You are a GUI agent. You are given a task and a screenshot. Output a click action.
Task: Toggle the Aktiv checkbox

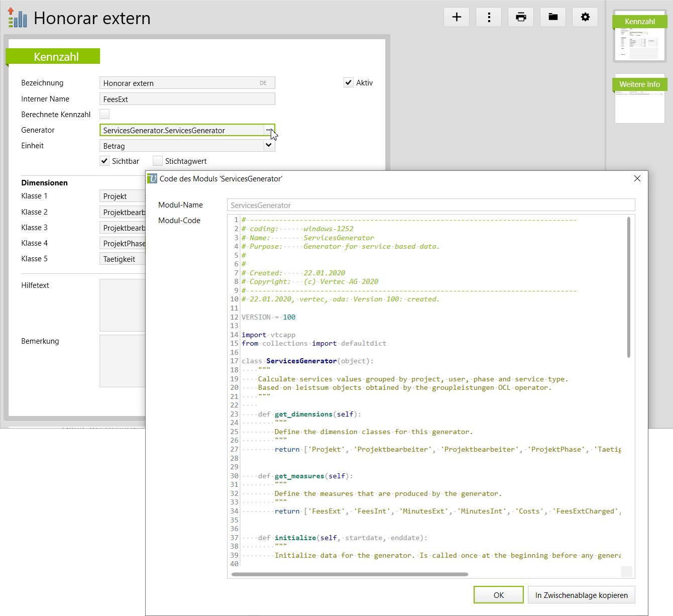[x=349, y=82]
